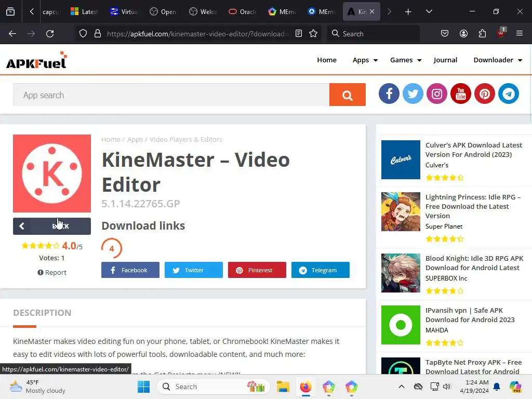Open Firefox from the taskbar
This screenshot has height=399, width=532.
click(305, 387)
